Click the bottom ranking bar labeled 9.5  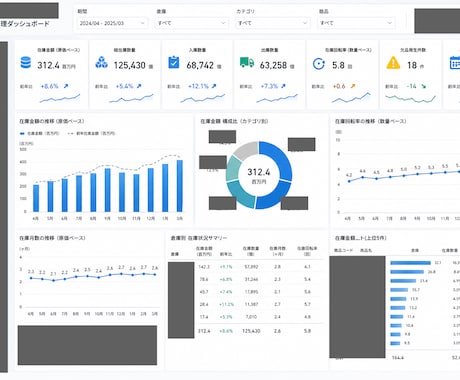[x=395, y=343]
